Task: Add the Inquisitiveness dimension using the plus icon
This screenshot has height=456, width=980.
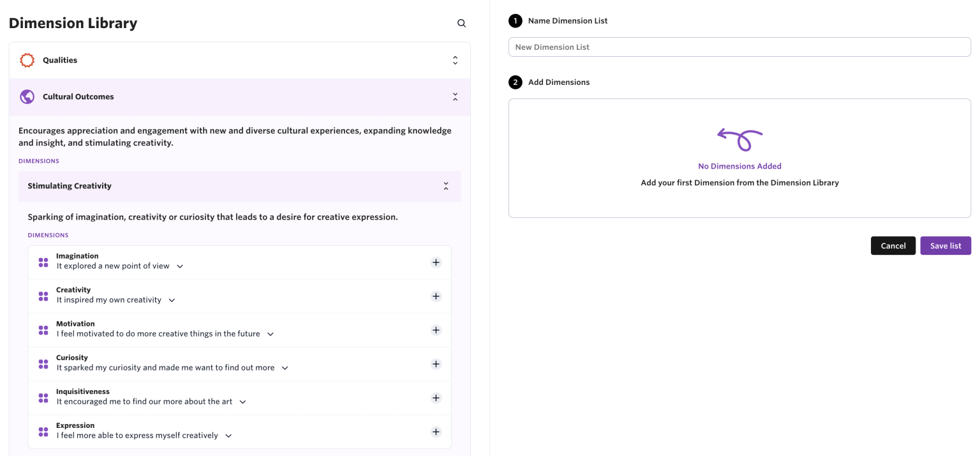Action: pyautogui.click(x=436, y=397)
